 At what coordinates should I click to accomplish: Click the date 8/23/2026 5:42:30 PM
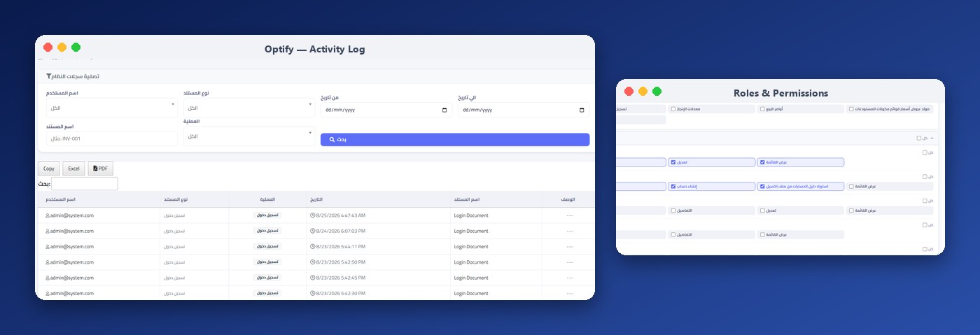(340, 293)
